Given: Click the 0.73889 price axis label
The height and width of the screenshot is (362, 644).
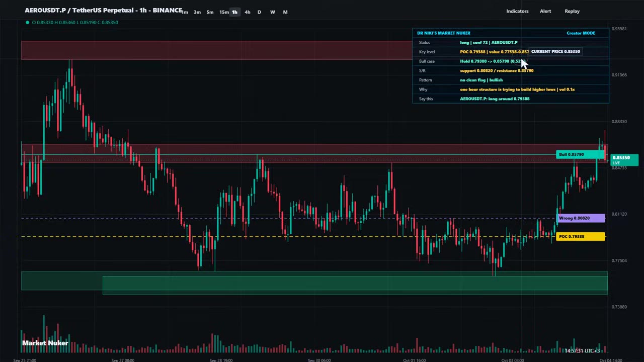Looking at the screenshot, I should 619,307.
